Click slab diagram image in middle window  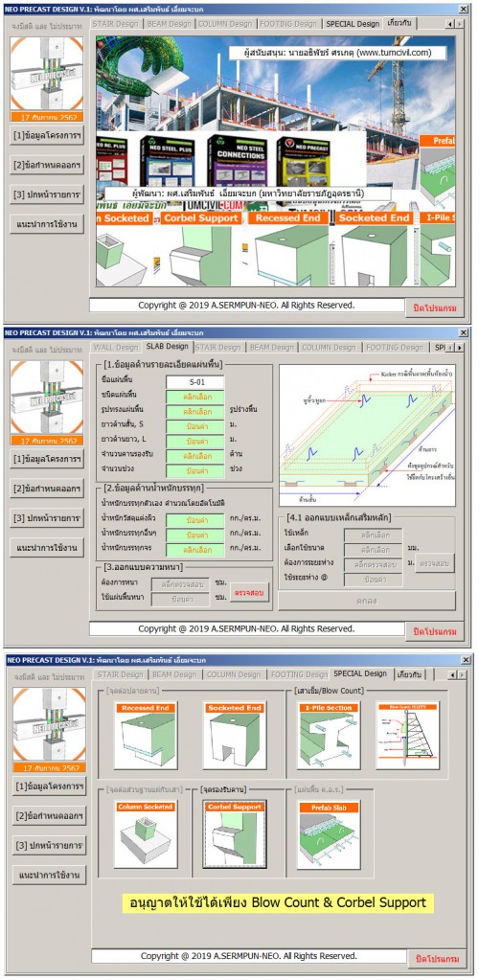[x=367, y=435]
